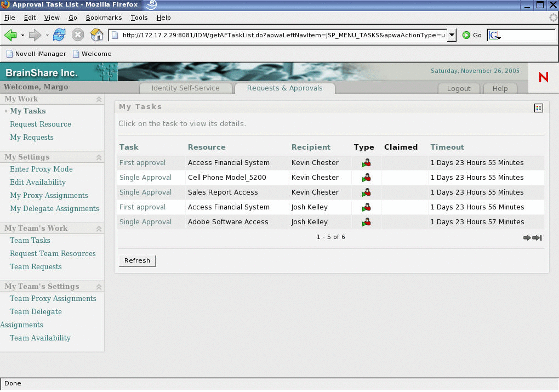Go to the Home page via house icon
This screenshot has width=559, height=392.
(x=96, y=35)
